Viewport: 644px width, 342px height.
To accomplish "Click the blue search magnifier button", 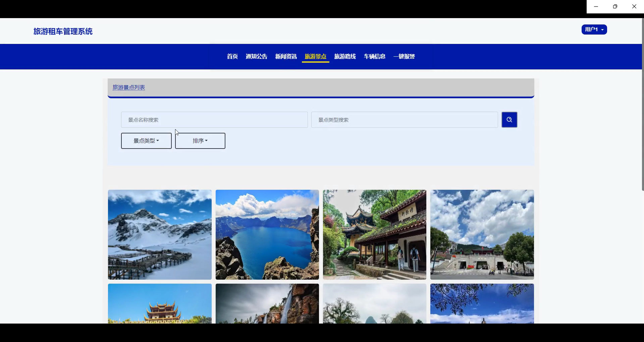I will click(x=509, y=120).
